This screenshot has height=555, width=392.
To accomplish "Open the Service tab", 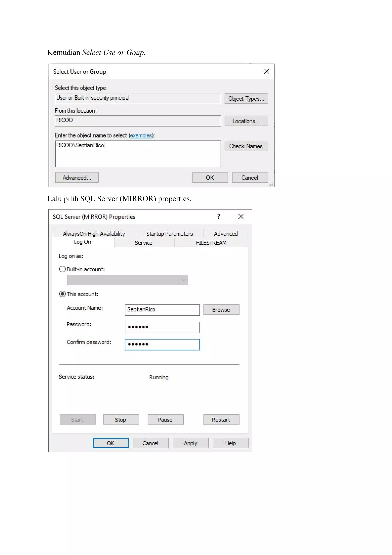I will (144, 243).
